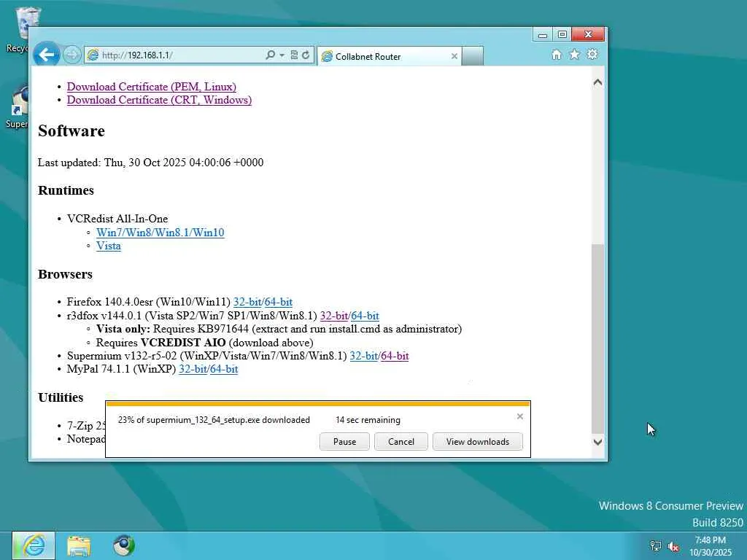
Task: Download Supermium v132 64-bit
Action: [x=395, y=356]
